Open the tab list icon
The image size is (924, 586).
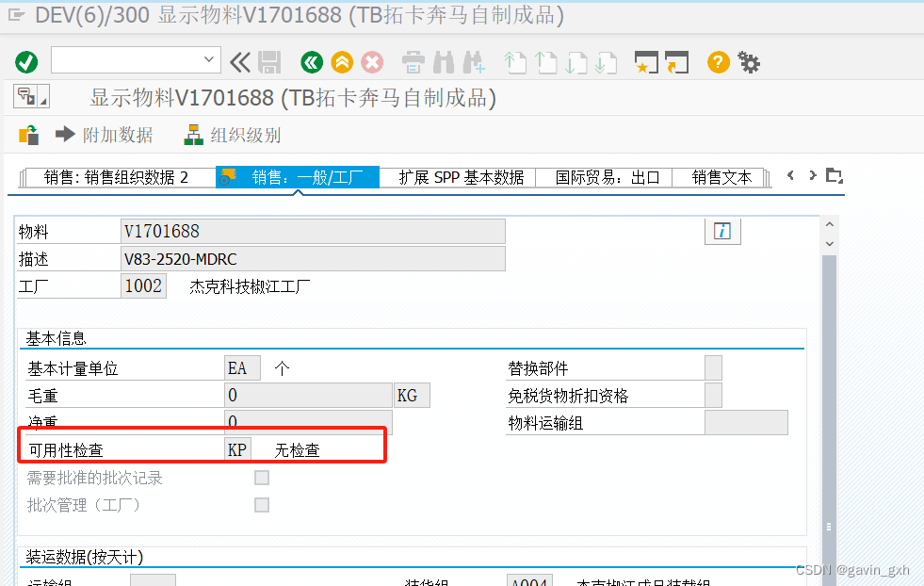834,175
